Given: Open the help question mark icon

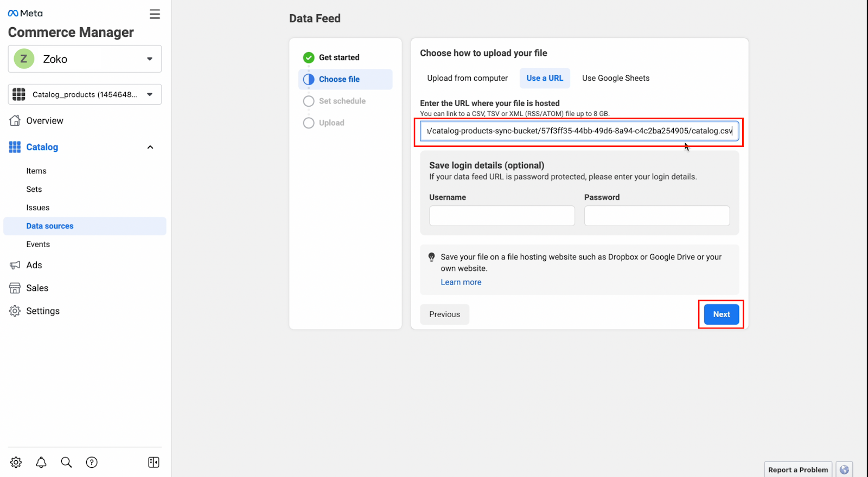Looking at the screenshot, I should coord(92,462).
